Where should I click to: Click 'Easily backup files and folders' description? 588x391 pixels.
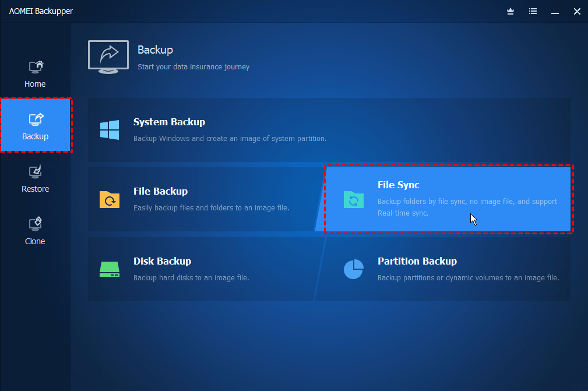tap(212, 207)
